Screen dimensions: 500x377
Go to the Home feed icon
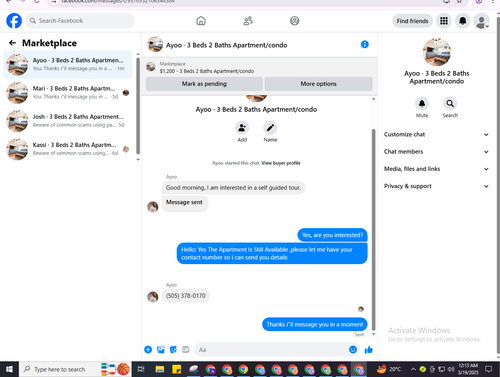pos(201,21)
